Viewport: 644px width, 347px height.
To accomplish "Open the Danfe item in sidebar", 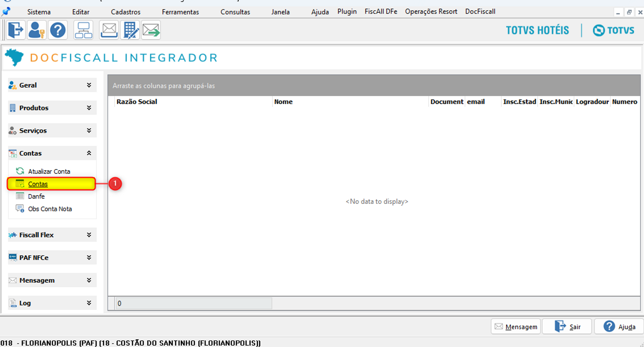I will coord(36,196).
